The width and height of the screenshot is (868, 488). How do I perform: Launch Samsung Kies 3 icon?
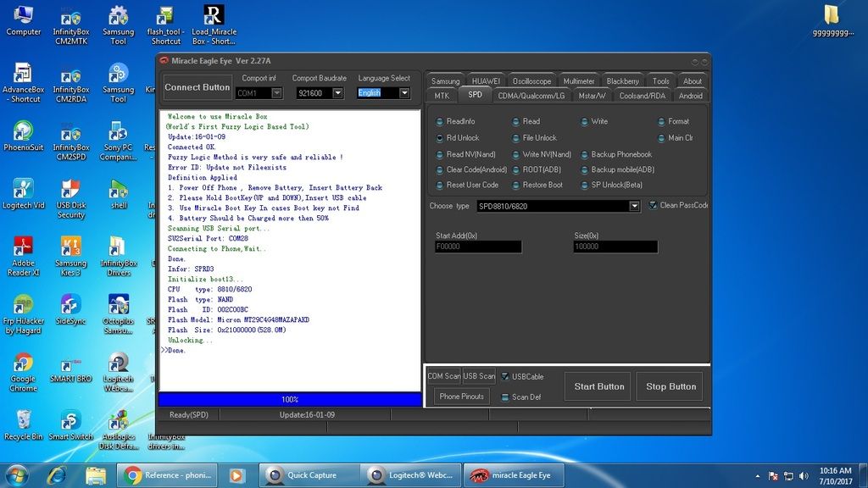click(x=71, y=257)
